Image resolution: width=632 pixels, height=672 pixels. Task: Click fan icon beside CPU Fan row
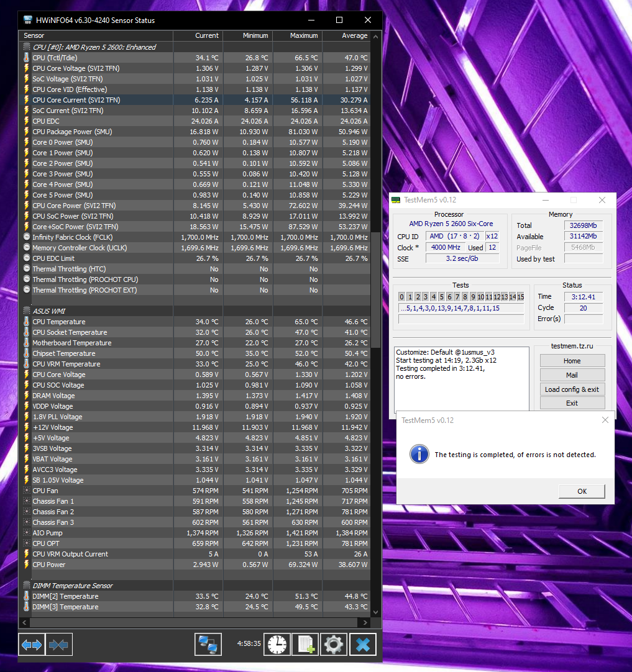[x=27, y=491]
